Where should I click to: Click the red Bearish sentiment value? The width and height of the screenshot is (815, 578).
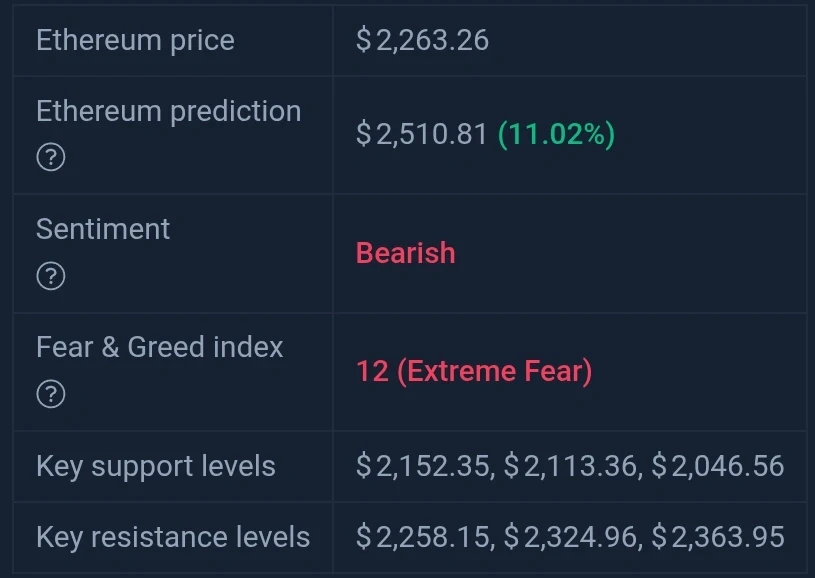tap(405, 253)
